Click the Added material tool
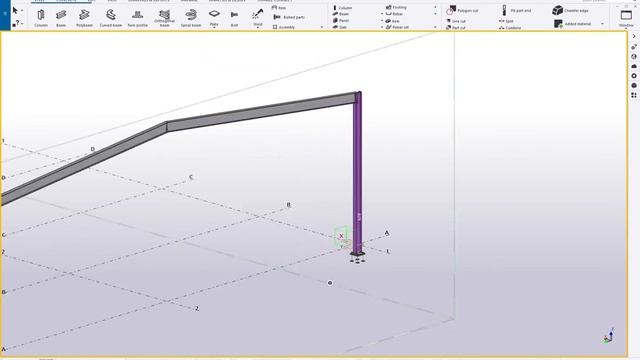This screenshot has width=640, height=360. coord(573,24)
